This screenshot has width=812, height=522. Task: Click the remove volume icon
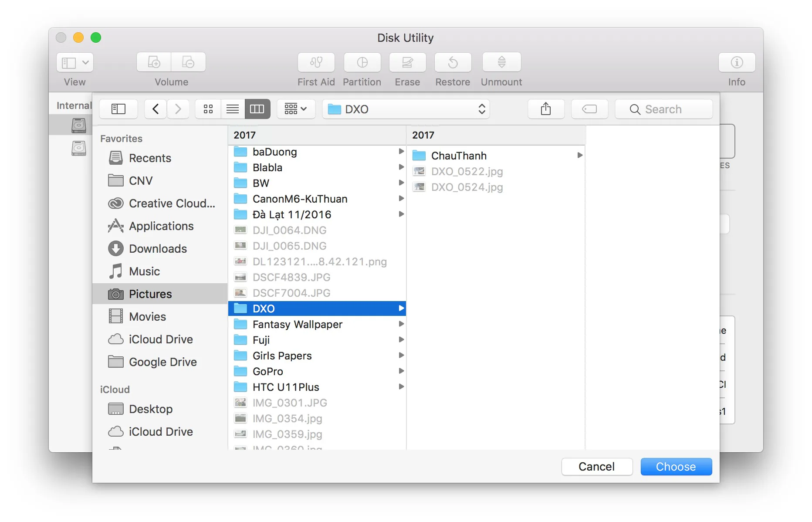188,62
